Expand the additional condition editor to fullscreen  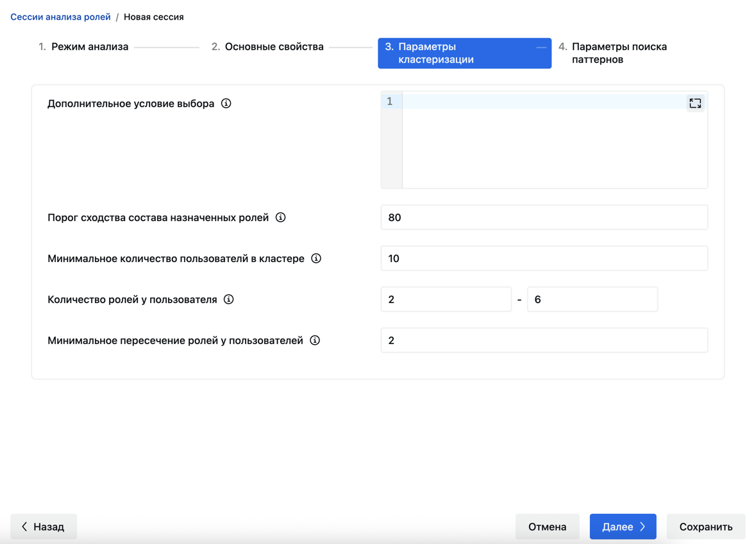(x=695, y=103)
